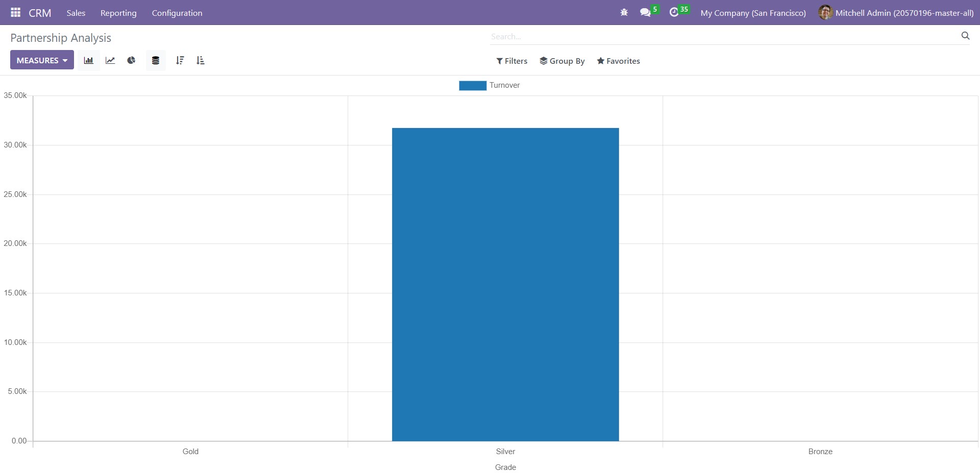
Task: Click the Bronze axis label
Action: tap(820, 452)
